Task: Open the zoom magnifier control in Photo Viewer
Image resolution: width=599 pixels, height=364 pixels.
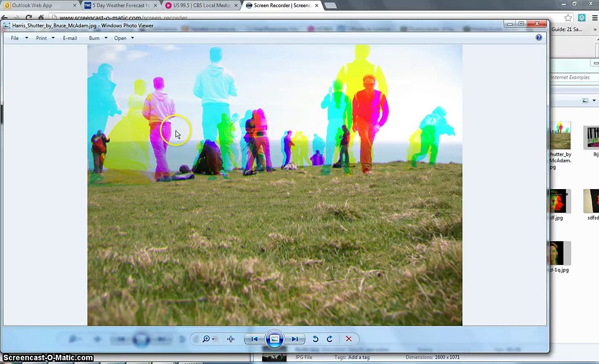Action: pyautogui.click(x=206, y=339)
